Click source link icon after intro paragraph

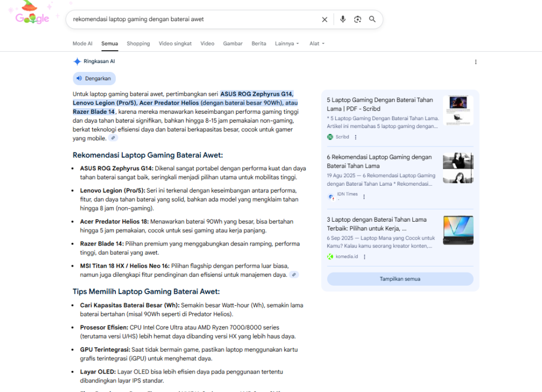pyautogui.click(x=113, y=138)
